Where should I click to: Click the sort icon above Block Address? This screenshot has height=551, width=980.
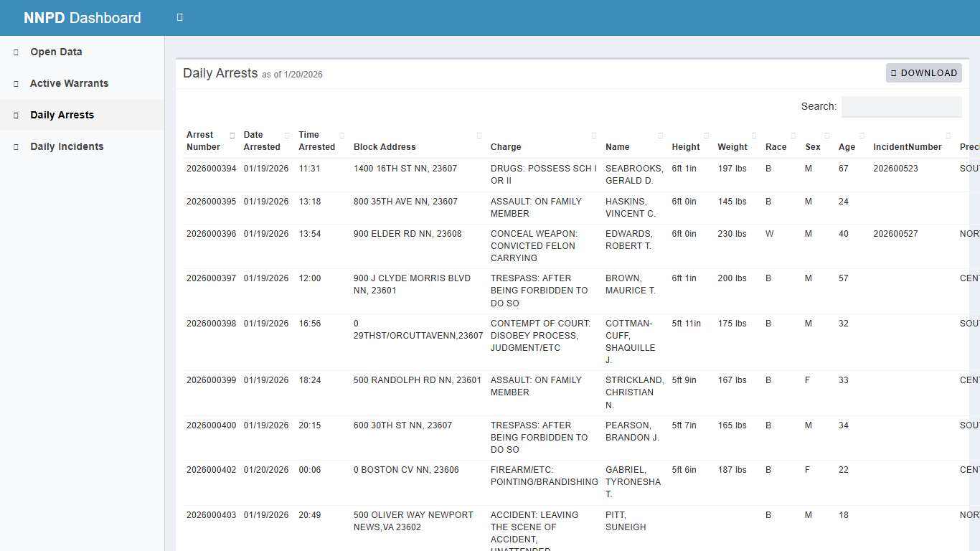coord(479,135)
